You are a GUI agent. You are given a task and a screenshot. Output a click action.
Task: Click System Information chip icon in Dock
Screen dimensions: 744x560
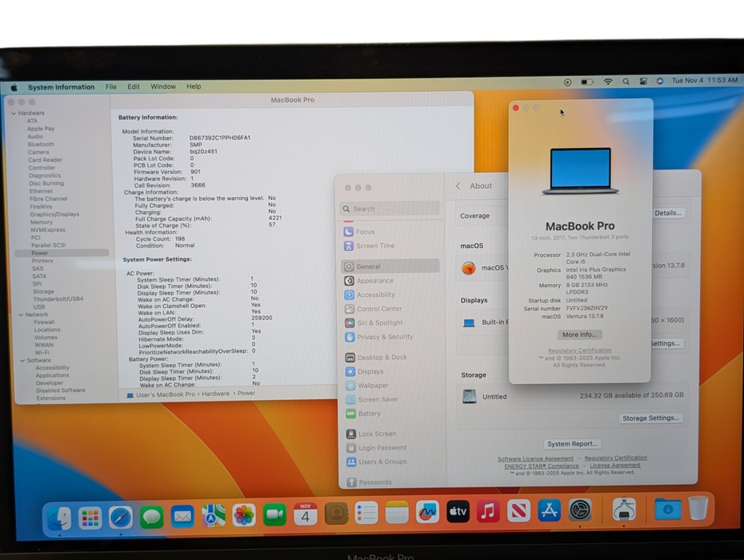coord(624,510)
